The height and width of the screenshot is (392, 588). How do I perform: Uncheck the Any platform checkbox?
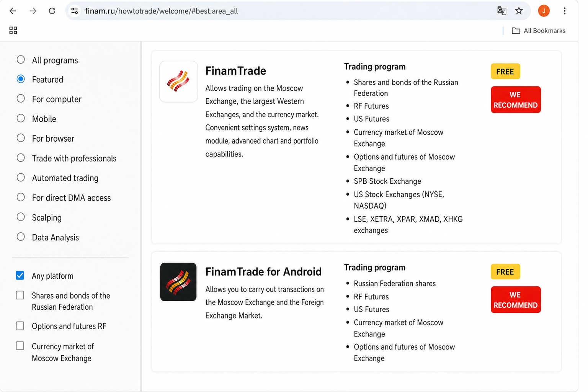pyautogui.click(x=20, y=276)
